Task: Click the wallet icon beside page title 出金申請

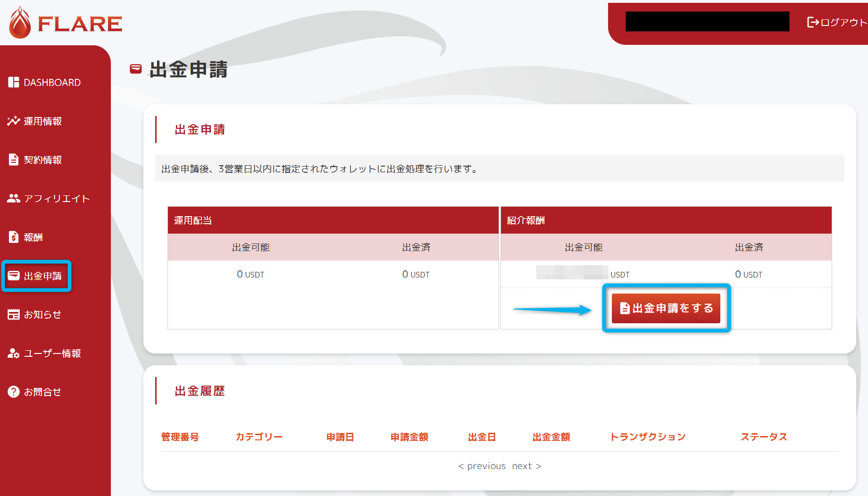Action: [136, 69]
